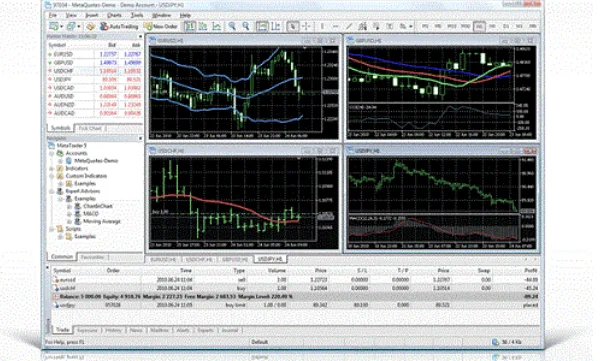This screenshot has width=600, height=361.
Task: Expand the Indicators tree node
Action: pyautogui.click(x=52, y=168)
